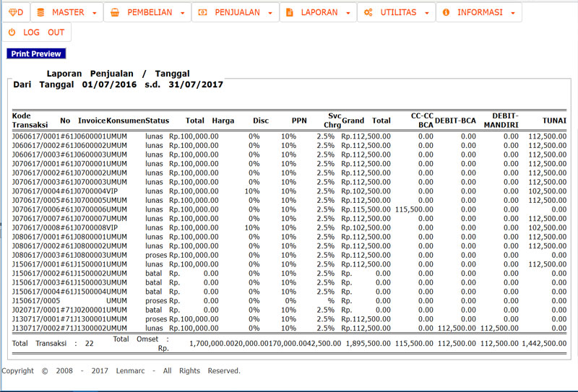Expand the INFORMASI dropdown arrow
Viewport: 578px width, 392px height.
click(513, 13)
